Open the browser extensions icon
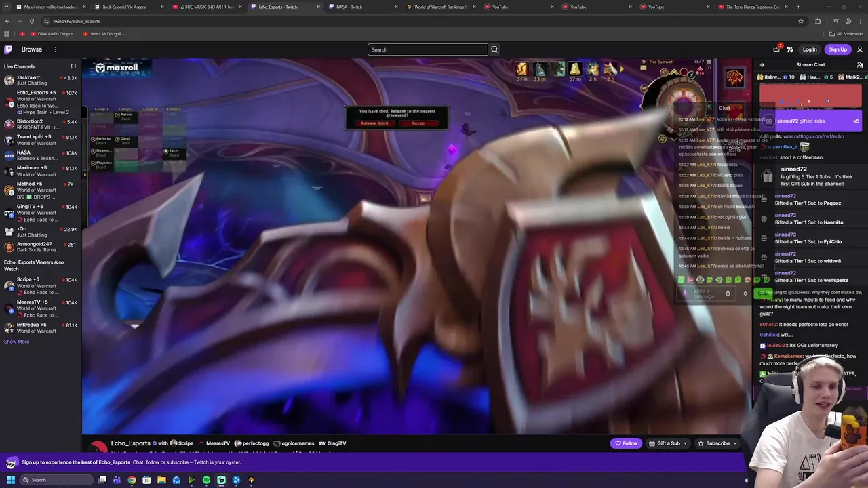868x488 pixels. 818,21
